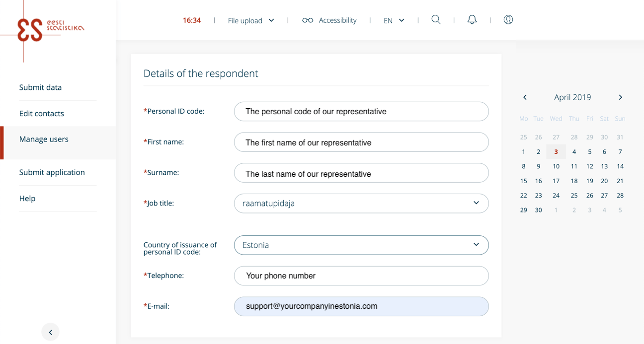Viewport: 644px width, 344px height.
Task: Open the File upload menu
Action: point(250,20)
